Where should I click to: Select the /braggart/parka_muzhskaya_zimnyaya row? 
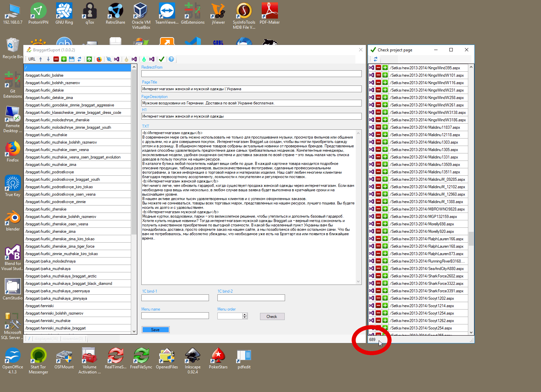tap(77, 298)
